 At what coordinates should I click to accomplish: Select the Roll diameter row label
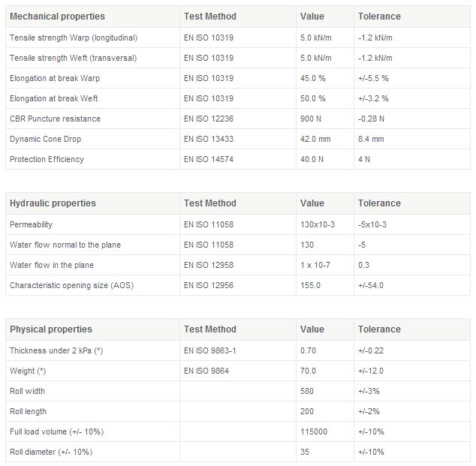point(51,452)
